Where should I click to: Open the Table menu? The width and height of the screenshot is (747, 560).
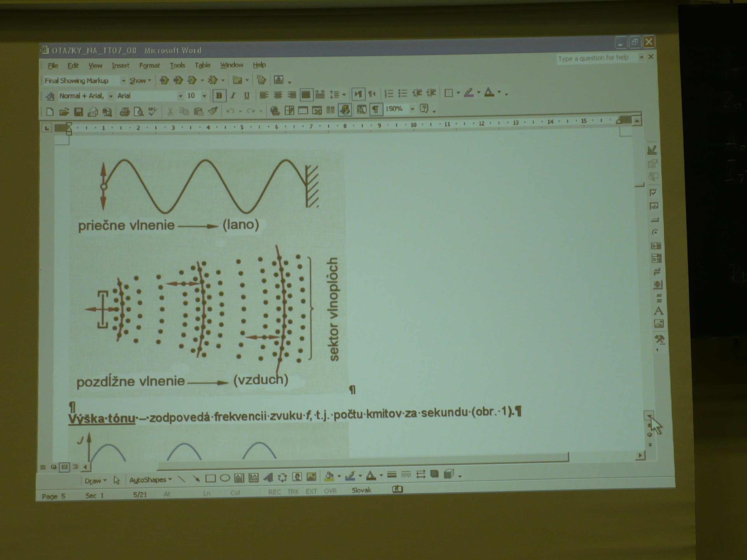[202, 65]
